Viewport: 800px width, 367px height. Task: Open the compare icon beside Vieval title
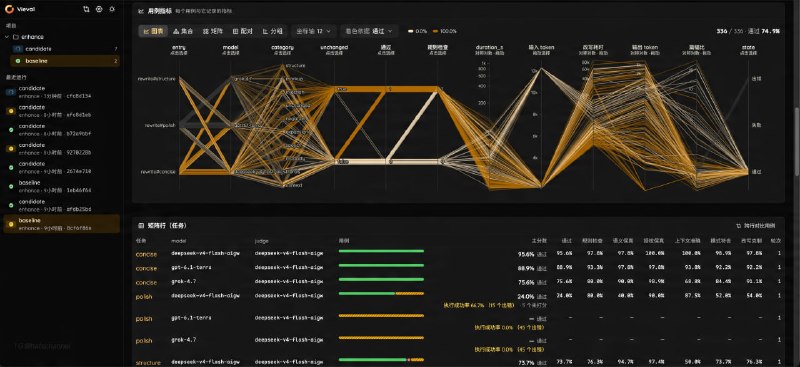[86, 9]
